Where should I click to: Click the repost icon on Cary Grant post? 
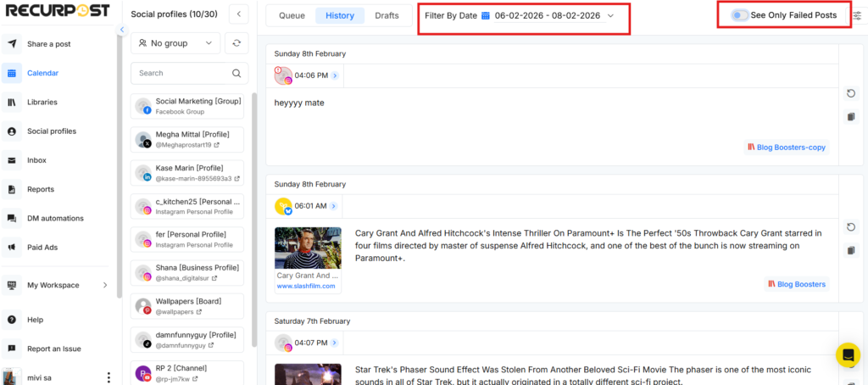click(x=851, y=226)
